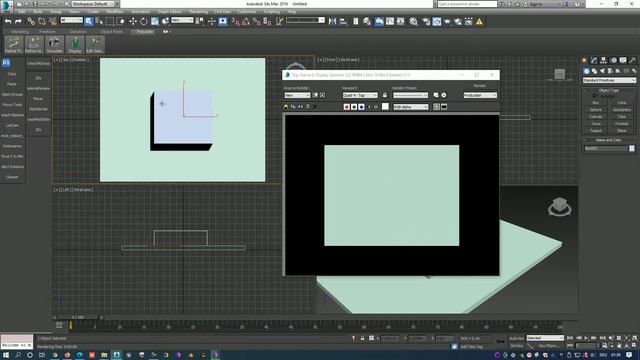Open the named selection sets dropdown
The height and width of the screenshot is (360, 640).
click(305, 20)
